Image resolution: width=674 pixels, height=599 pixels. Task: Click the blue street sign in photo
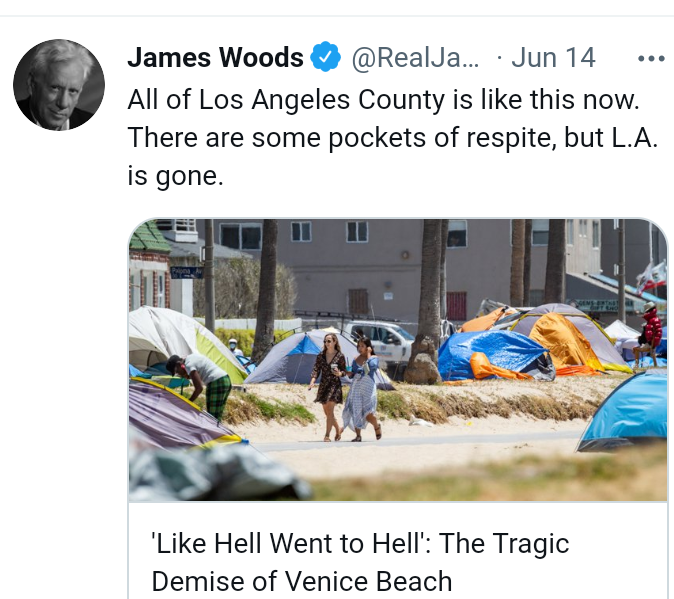(x=187, y=272)
